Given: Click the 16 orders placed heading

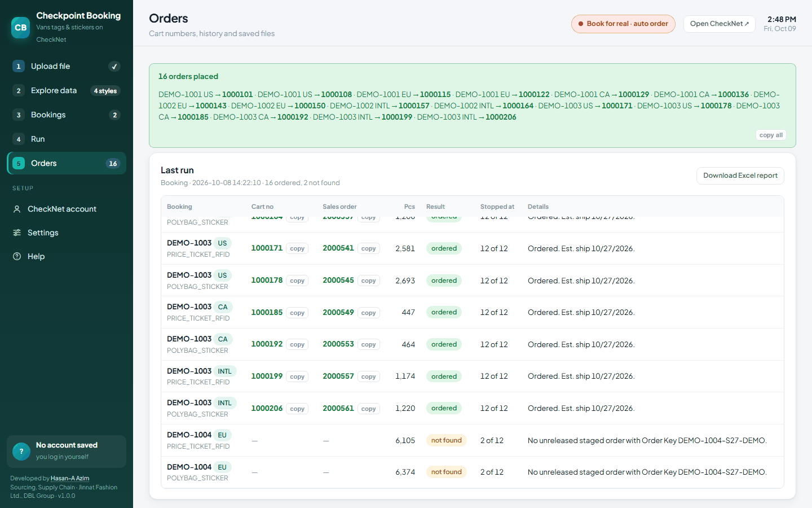Looking at the screenshot, I should [188, 76].
